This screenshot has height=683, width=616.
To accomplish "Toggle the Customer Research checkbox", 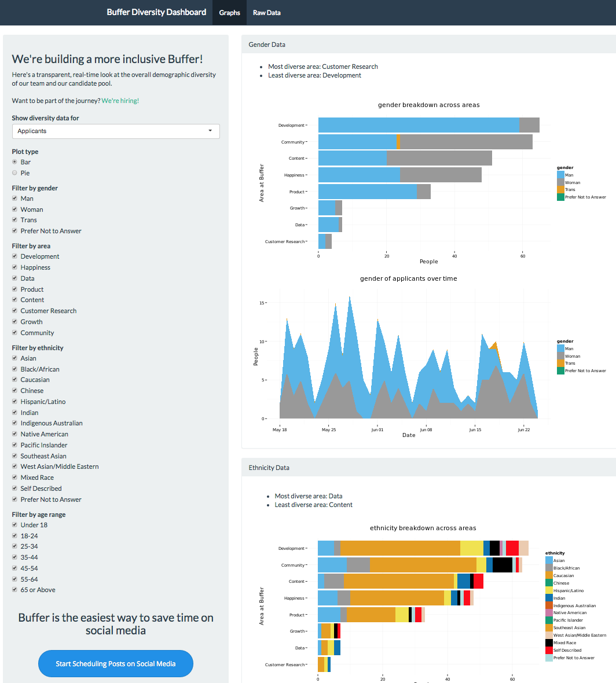I will 15,311.
